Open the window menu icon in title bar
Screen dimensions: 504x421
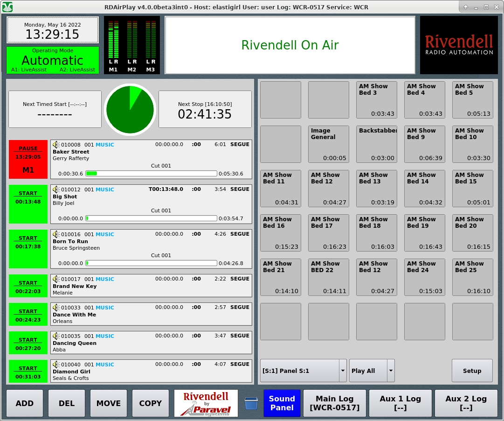coord(7,7)
